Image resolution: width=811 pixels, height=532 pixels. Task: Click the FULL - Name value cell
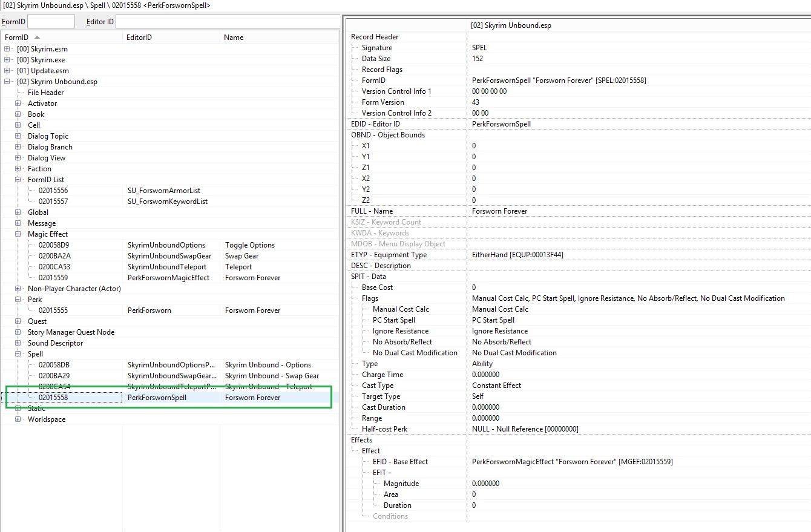[639, 211]
